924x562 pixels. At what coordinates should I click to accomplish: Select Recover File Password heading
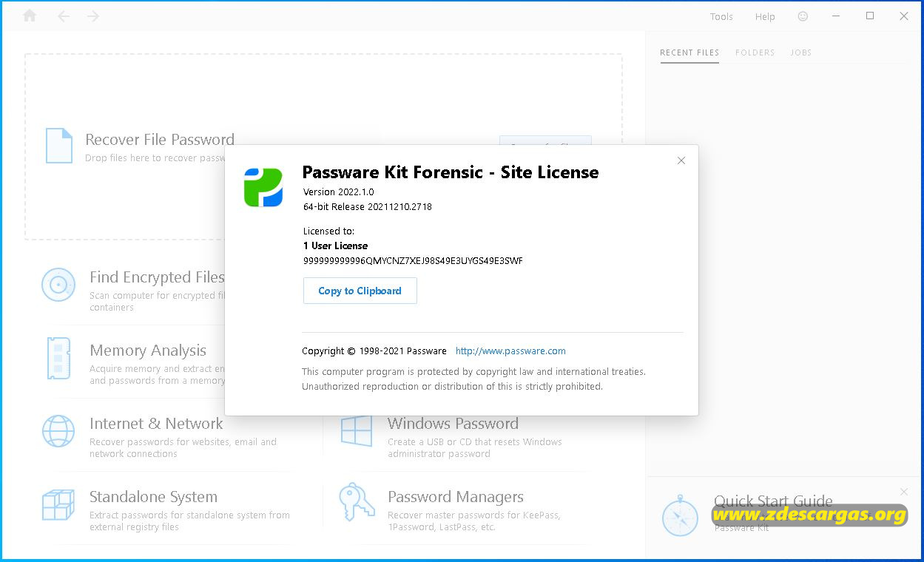click(x=160, y=139)
